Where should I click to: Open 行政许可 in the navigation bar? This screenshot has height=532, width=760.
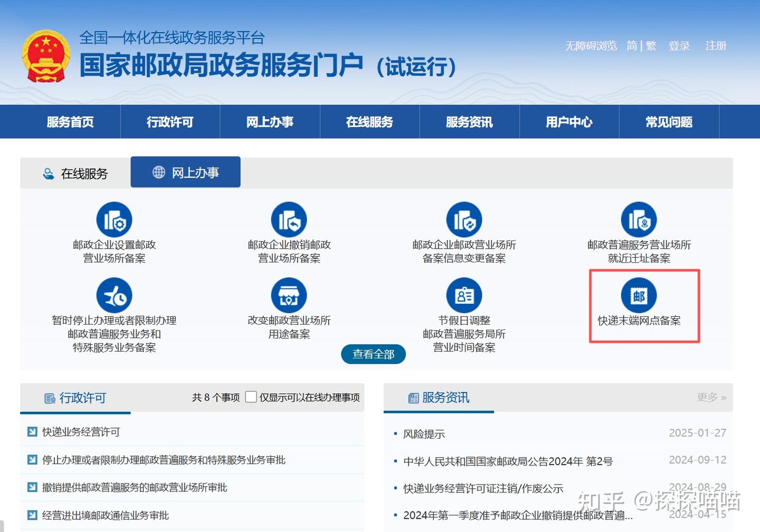tap(170, 122)
